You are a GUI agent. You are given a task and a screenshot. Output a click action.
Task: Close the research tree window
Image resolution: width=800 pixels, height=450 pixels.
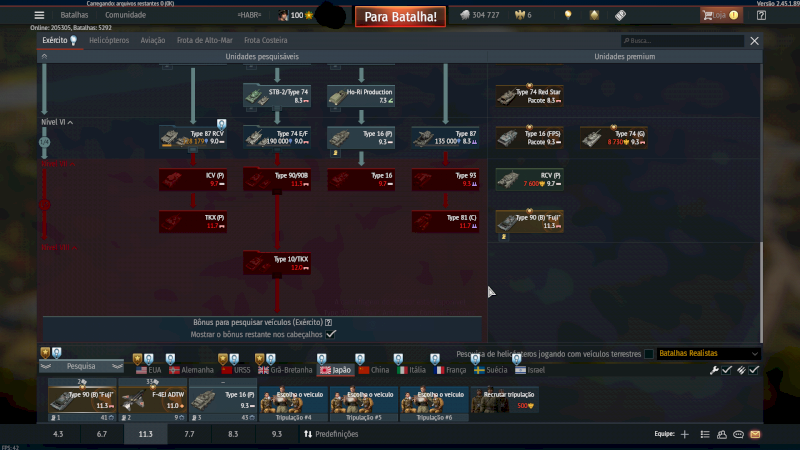[x=754, y=41]
